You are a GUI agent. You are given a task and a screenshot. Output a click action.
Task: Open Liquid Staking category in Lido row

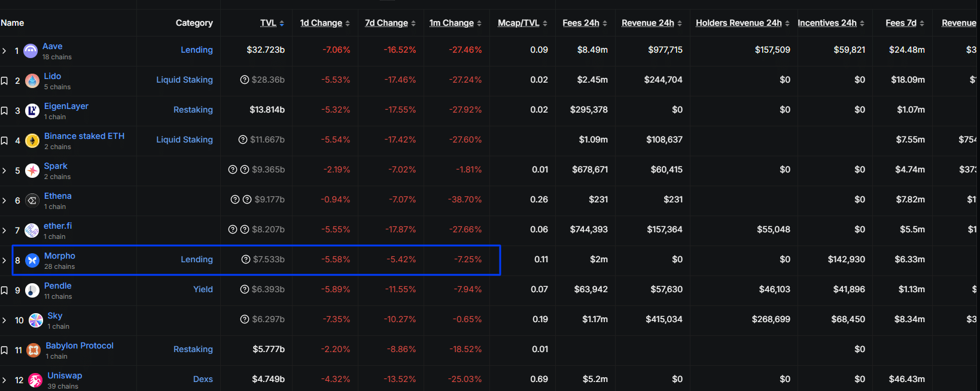coord(184,80)
